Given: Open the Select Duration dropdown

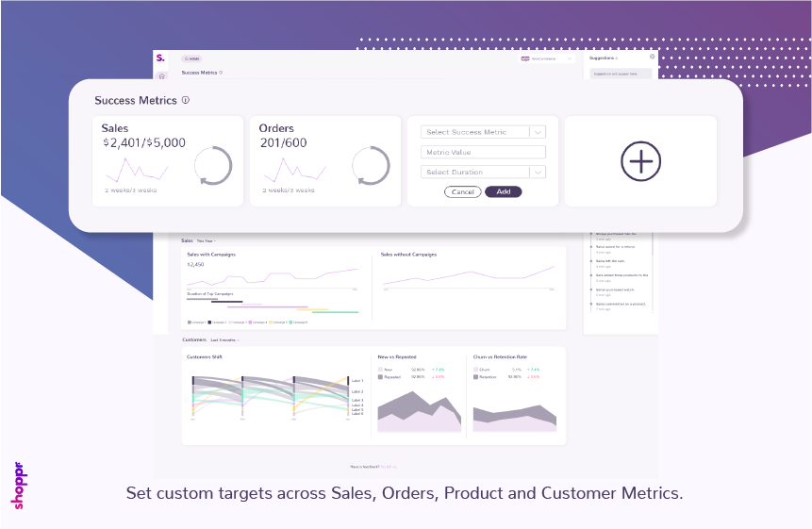Looking at the screenshot, I should [x=483, y=172].
